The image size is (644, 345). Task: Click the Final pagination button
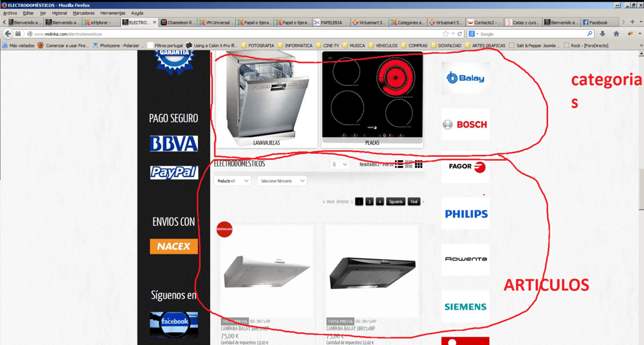[414, 201]
